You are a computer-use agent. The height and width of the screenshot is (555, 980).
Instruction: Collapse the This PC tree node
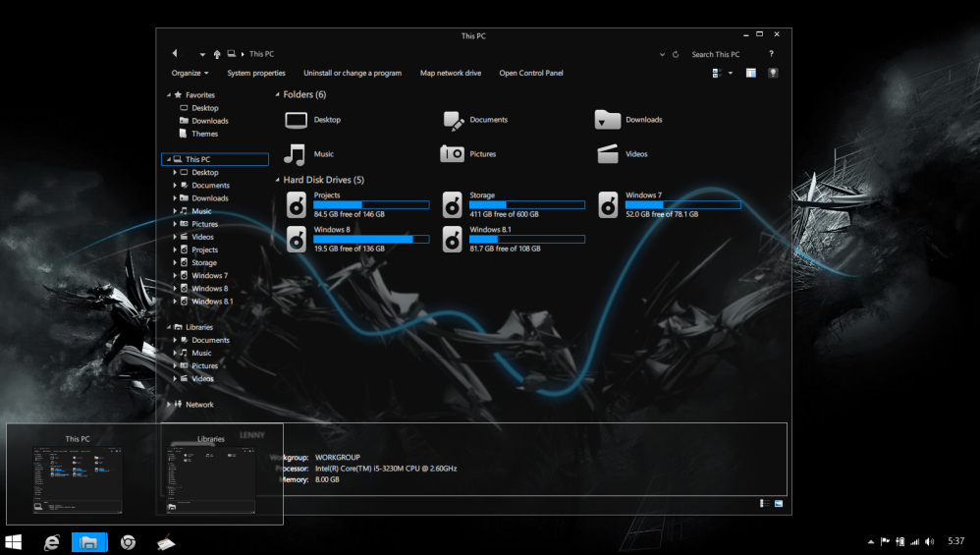(169, 159)
